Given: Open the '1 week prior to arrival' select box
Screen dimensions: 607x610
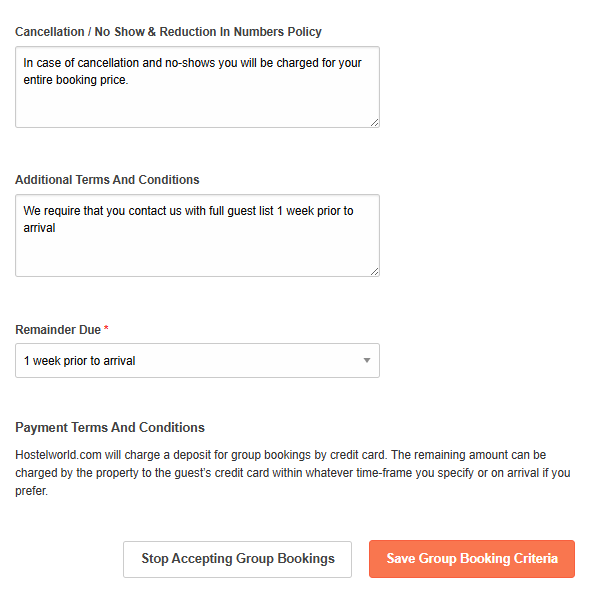Looking at the screenshot, I should 190,361.
